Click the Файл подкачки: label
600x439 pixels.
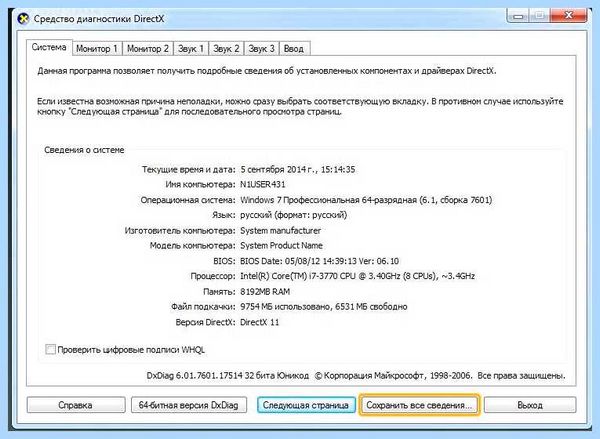coord(203,307)
